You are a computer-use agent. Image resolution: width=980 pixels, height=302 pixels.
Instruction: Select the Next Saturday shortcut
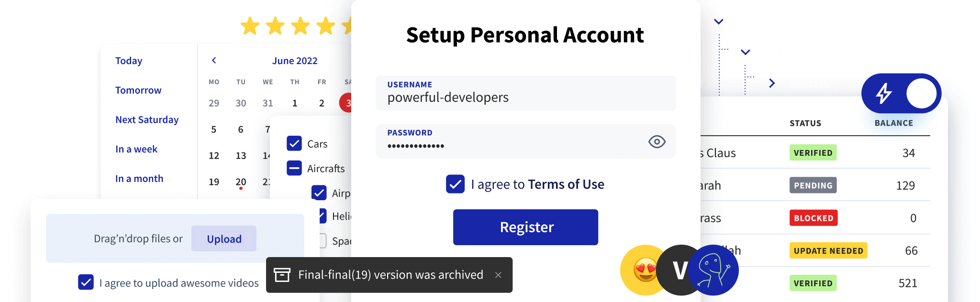point(147,119)
